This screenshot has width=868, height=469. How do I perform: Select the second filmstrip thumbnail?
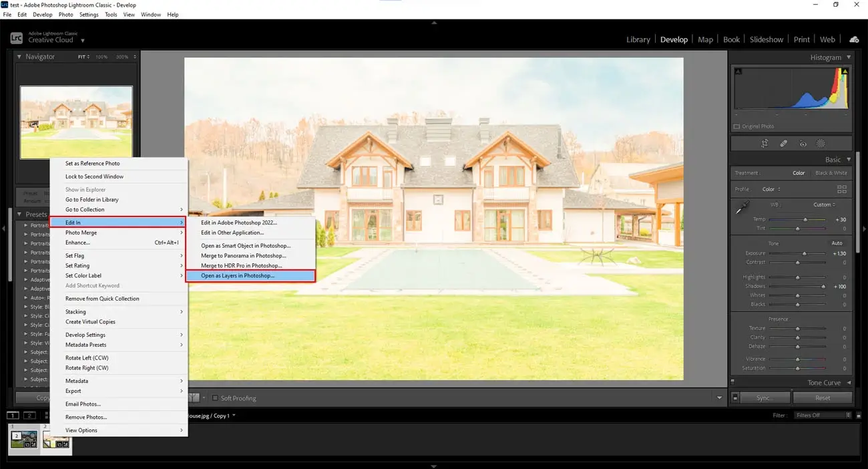(x=57, y=439)
